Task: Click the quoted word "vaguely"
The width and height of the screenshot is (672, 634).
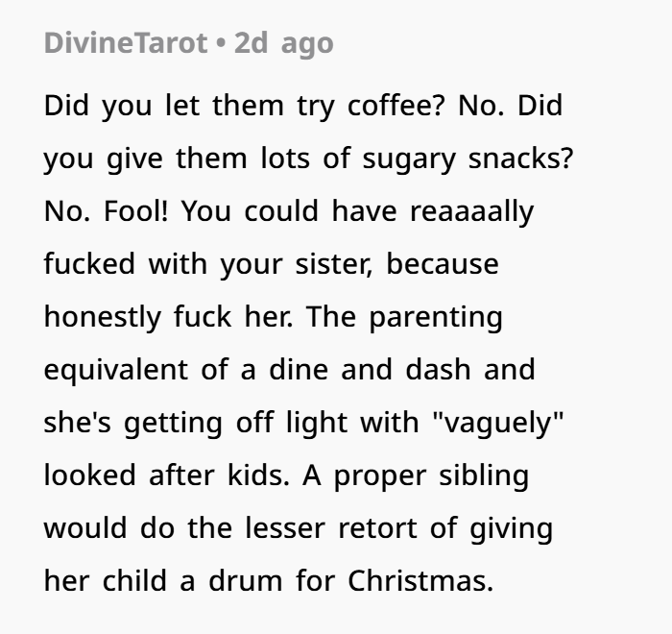Action: point(499,423)
